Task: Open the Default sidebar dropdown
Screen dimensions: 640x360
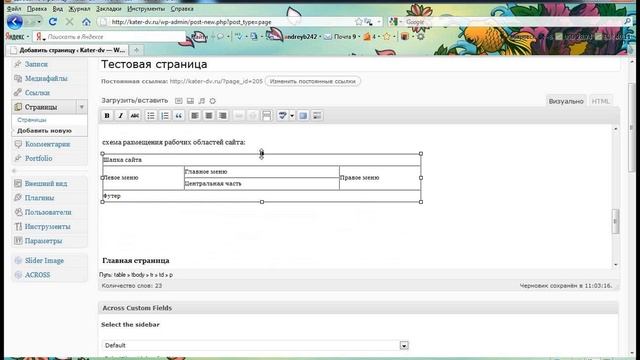Action: 255,345
